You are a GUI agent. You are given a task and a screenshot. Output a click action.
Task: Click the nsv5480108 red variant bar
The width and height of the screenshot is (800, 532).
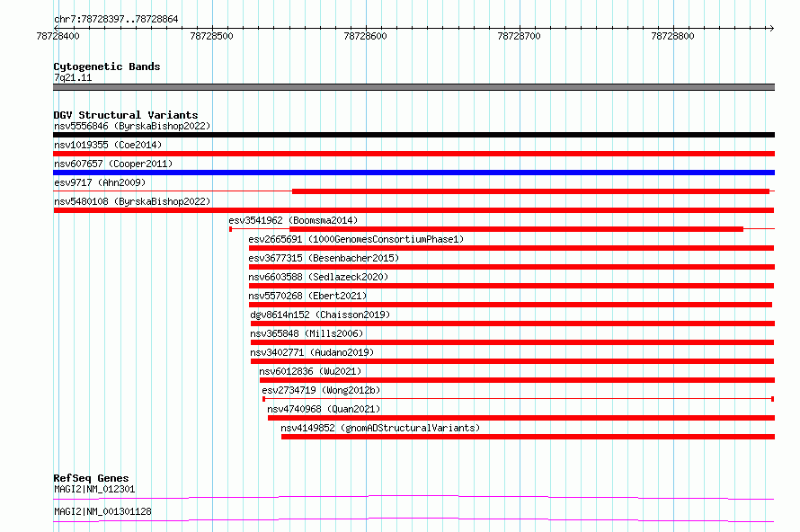[413, 210]
